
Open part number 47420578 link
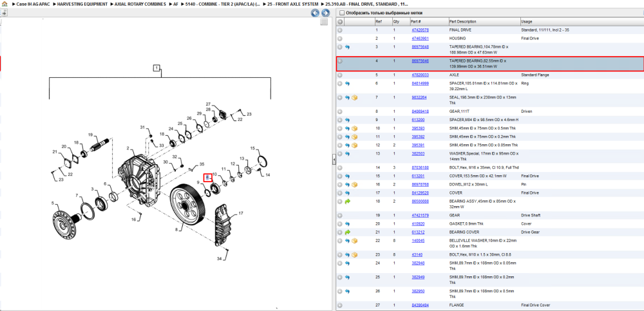[420, 30]
